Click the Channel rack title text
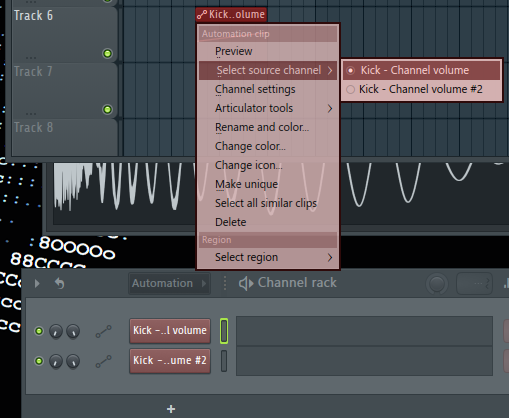The image size is (509, 418). pyautogui.click(x=297, y=283)
